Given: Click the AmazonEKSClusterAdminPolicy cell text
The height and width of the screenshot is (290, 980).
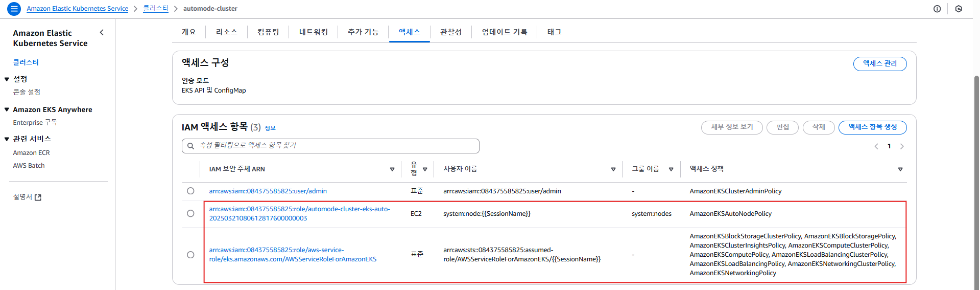Looking at the screenshot, I should tap(735, 191).
